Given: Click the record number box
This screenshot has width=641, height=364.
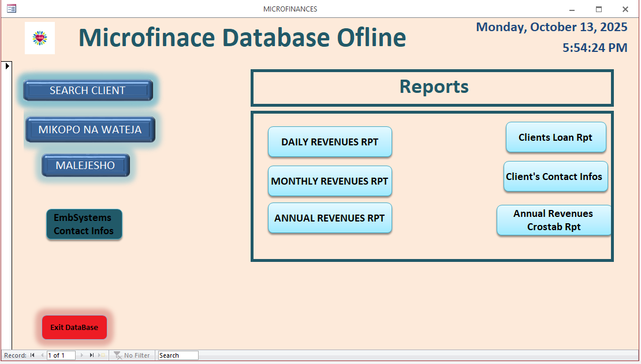Looking at the screenshot, I should click(x=61, y=355).
